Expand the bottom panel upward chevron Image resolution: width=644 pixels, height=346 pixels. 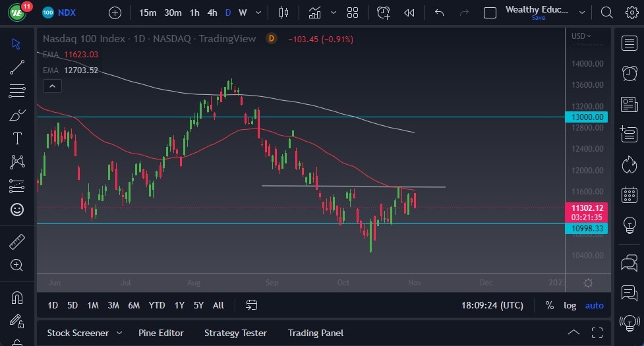tap(573, 333)
